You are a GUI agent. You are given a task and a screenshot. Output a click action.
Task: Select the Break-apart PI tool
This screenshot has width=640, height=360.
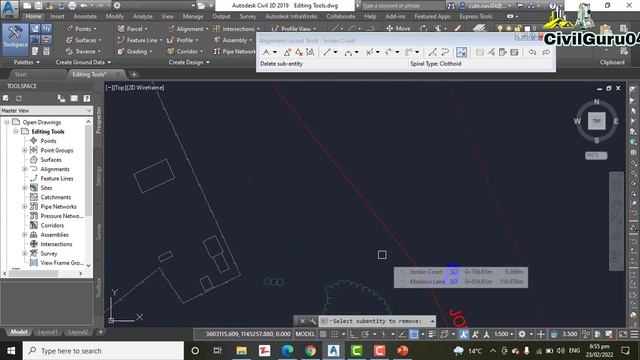tap(310, 52)
